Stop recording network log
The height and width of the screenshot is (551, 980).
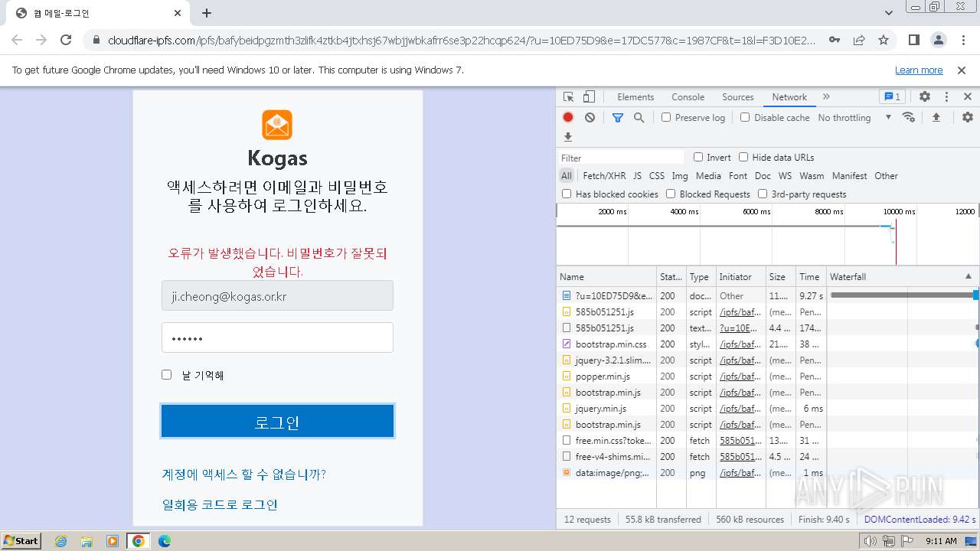tap(568, 118)
